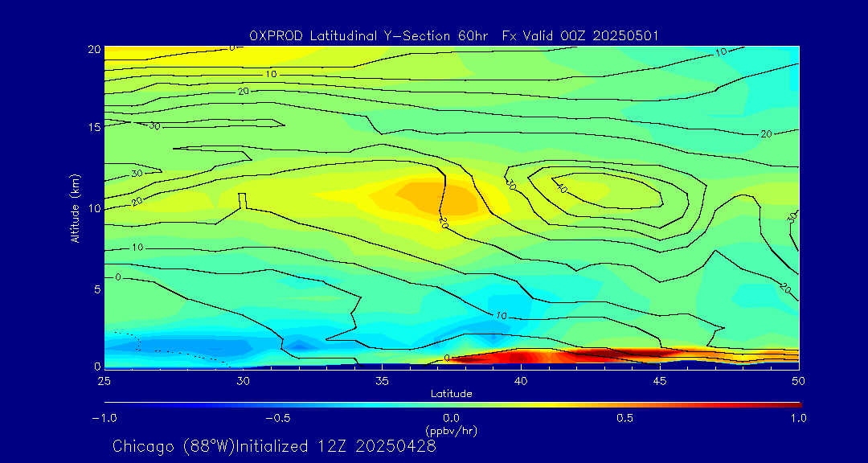Select the 'Latitude' axis label

451,395
